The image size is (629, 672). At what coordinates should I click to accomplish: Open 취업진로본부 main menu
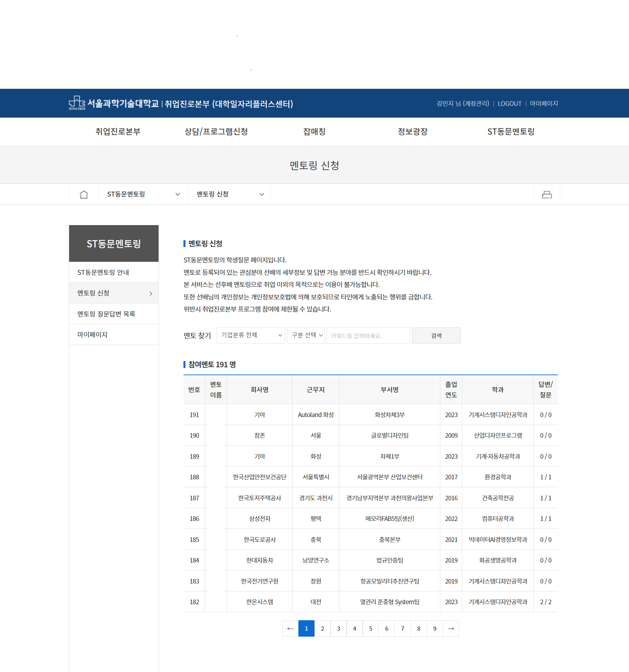118,131
